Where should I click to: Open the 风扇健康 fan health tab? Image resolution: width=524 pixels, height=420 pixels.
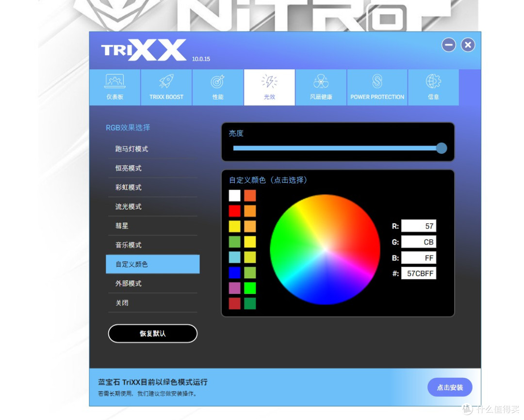point(321,87)
